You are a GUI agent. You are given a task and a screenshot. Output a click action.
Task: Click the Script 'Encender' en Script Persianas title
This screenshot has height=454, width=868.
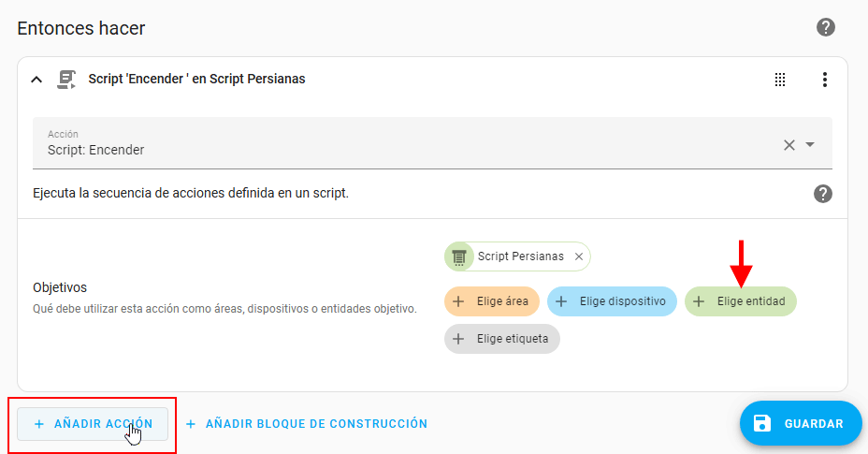(x=196, y=80)
